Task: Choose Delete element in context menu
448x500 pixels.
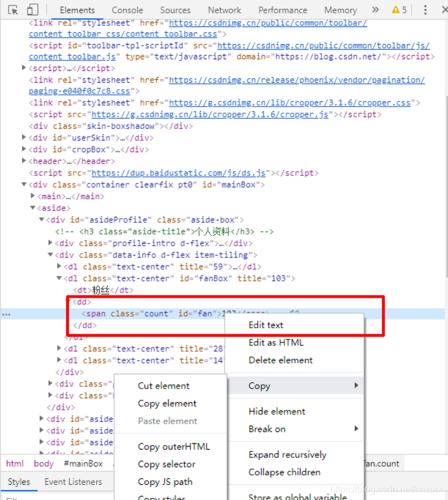Action: [294, 360]
